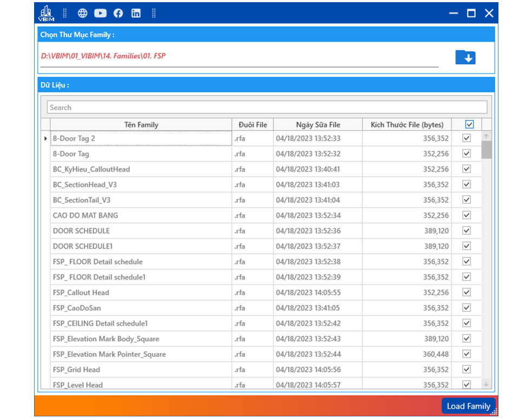The image size is (532, 418).
Task: Click the row indicator arrow beside 8-Door Tag 2
Action: pyautogui.click(x=45, y=139)
